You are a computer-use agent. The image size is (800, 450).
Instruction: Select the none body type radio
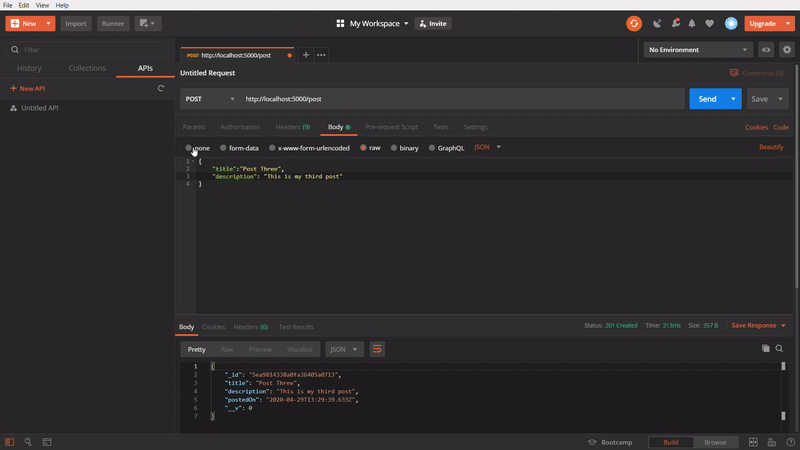tap(189, 148)
